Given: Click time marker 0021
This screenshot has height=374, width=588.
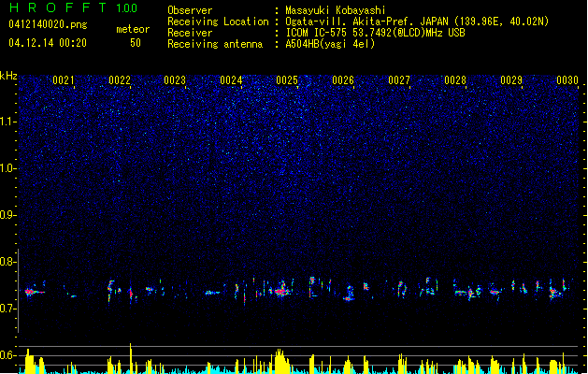Looking at the screenshot, I should tap(63, 80).
